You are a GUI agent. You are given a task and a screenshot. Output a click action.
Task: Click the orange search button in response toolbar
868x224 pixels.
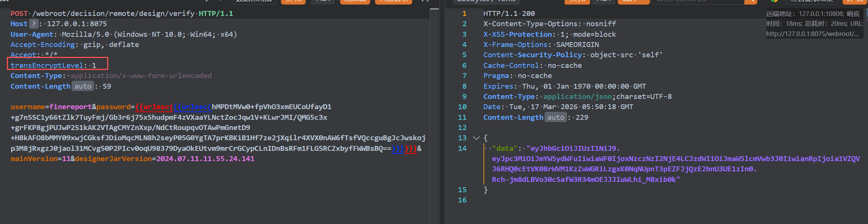pyautogui.click(x=750, y=2)
